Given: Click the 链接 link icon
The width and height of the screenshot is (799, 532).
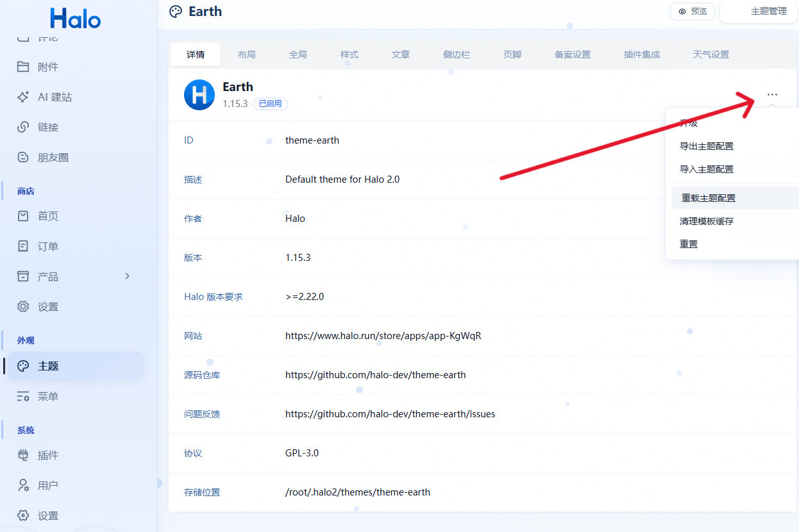Looking at the screenshot, I should click(23, 127).
